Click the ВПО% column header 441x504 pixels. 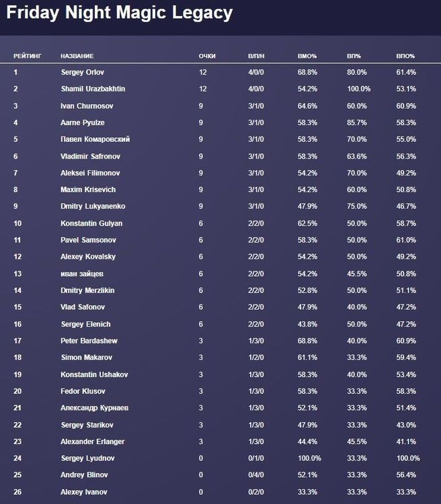[405, 56]
